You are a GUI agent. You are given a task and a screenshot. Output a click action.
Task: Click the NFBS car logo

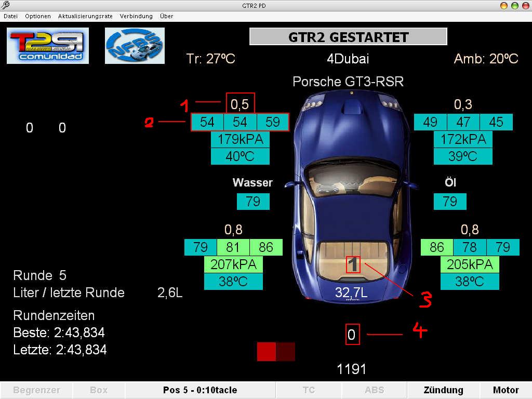click(135, 46)
